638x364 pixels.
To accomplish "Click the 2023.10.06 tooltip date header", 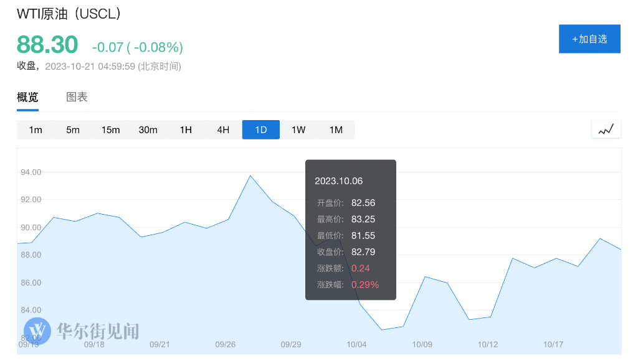I will [x=338, y=181].
